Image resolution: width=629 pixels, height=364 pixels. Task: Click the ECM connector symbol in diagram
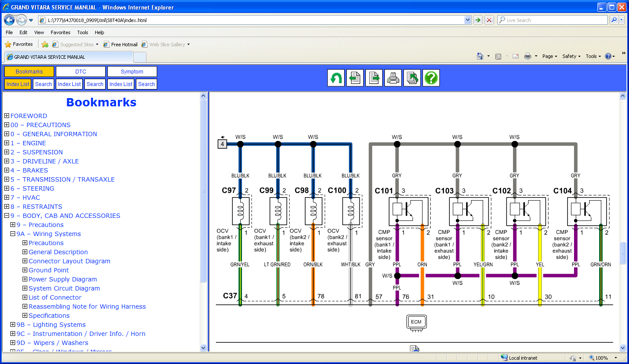(416, 323)
